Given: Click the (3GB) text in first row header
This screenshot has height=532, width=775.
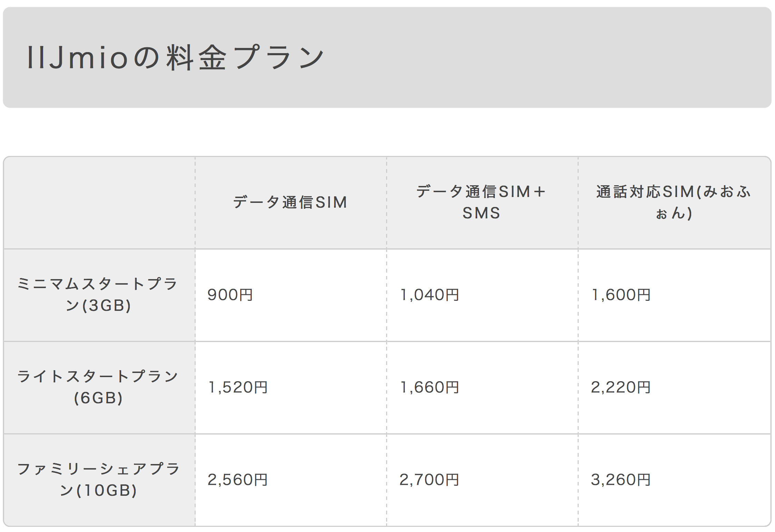Looking at the screenshot, I should (x=107, y=306).
